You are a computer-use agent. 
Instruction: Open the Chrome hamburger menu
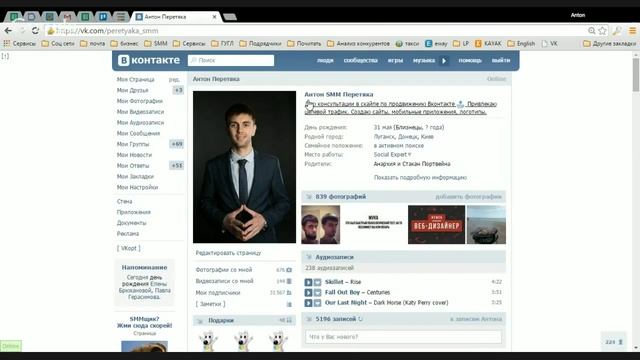click(x=632, y=31)
